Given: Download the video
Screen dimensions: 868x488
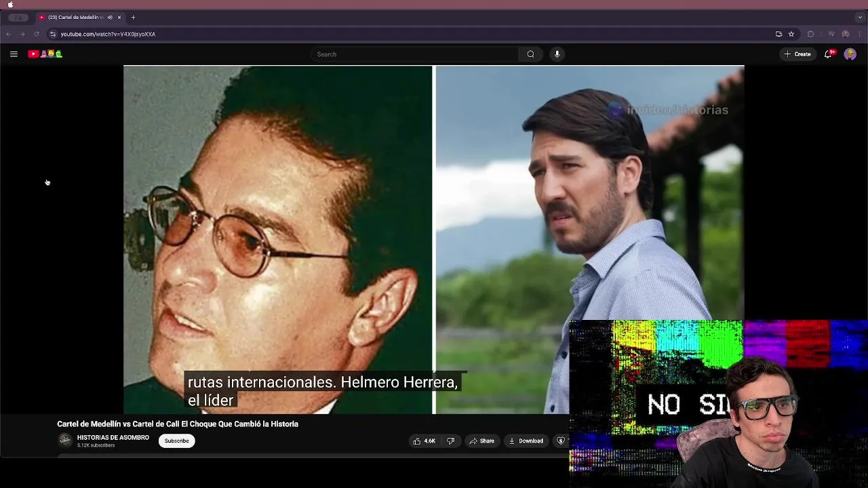Looking at the screenshot, I should pyautogui.click(x=526, y=441).
